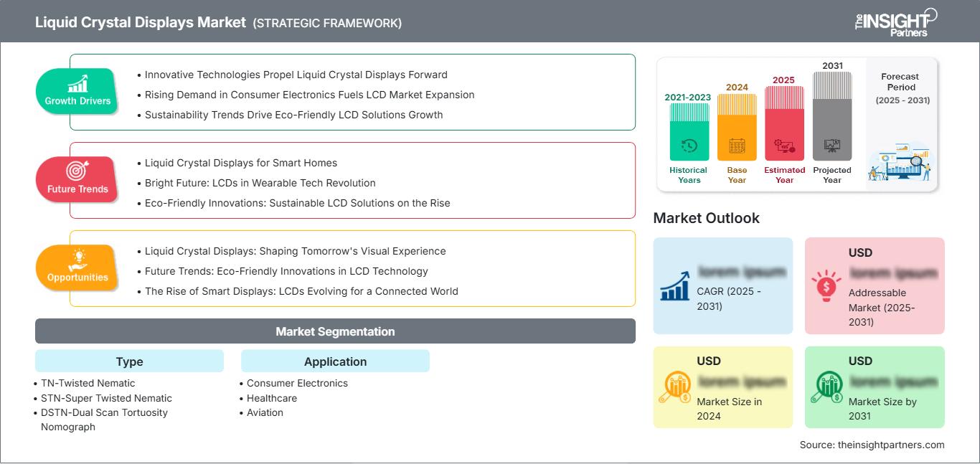Click the Market Size in 2024 icon
Screen dimensions: 980x464
click(x=675, y=387)
